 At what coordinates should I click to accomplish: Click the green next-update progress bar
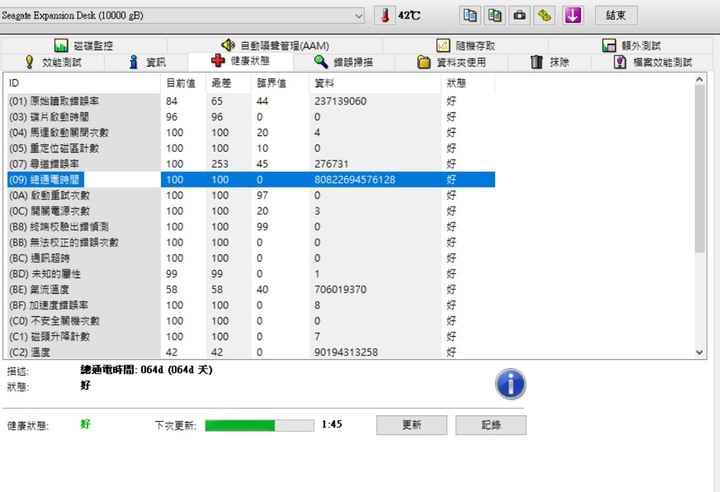coord(259,425)
